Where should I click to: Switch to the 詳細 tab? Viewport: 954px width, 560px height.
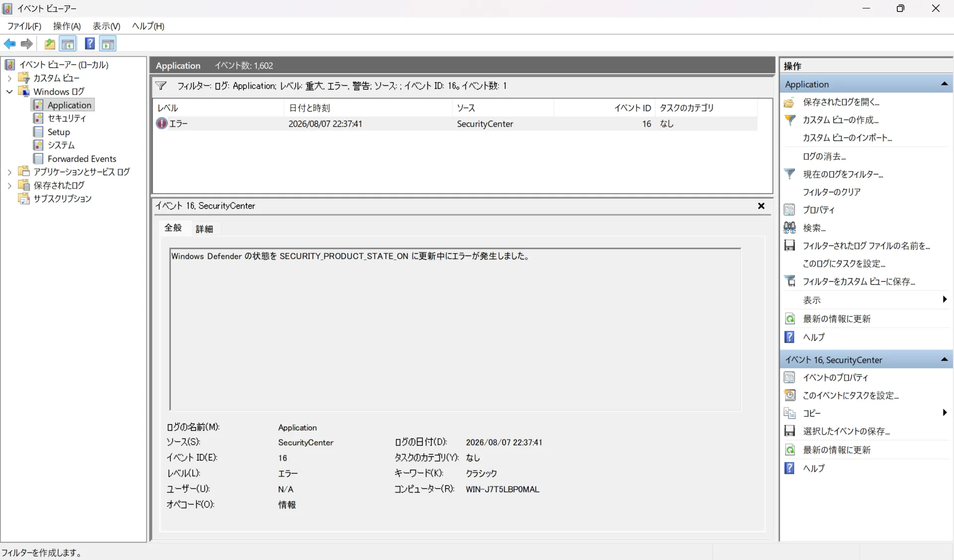tap(204, 228)
